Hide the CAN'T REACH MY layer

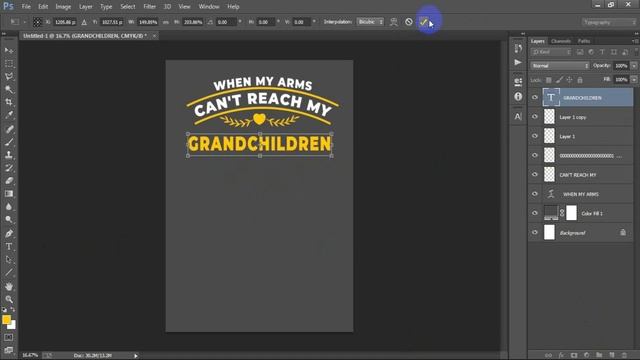tap(535, 174)
